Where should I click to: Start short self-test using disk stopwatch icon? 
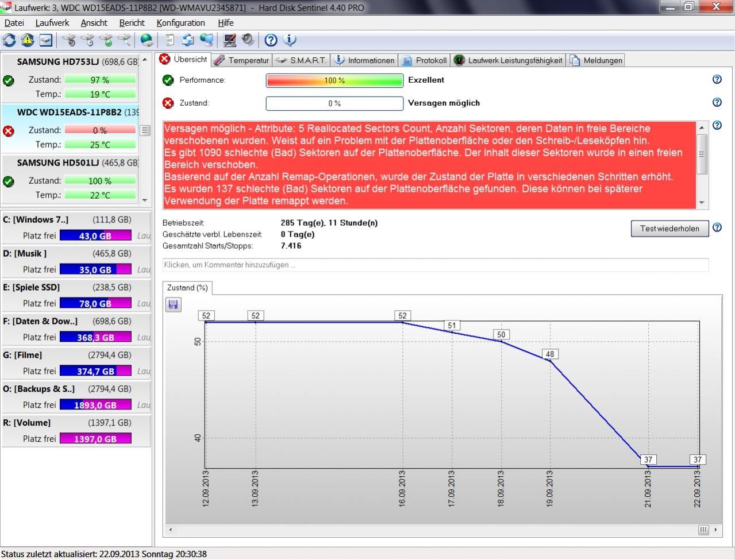pos(69,40)
